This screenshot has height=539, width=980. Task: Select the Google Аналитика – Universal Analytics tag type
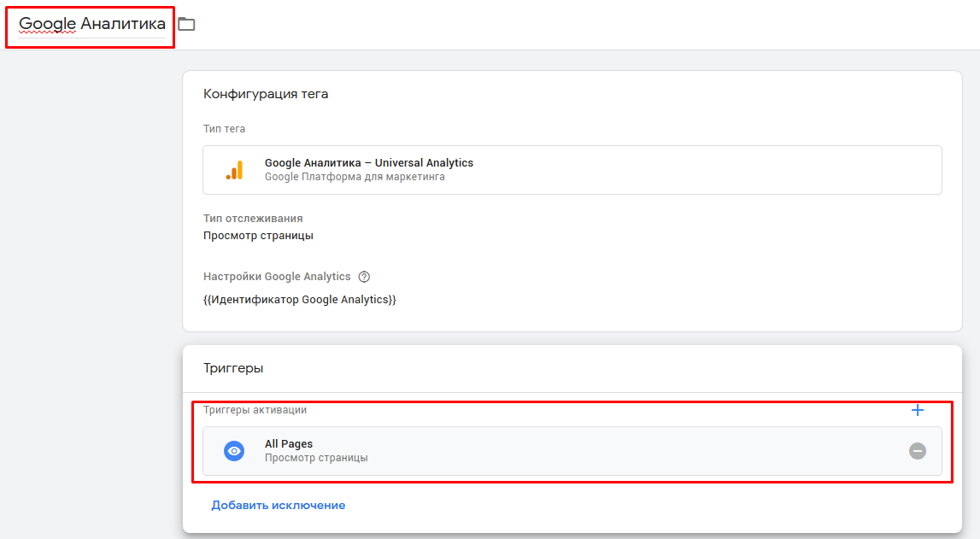coord(572,170)
